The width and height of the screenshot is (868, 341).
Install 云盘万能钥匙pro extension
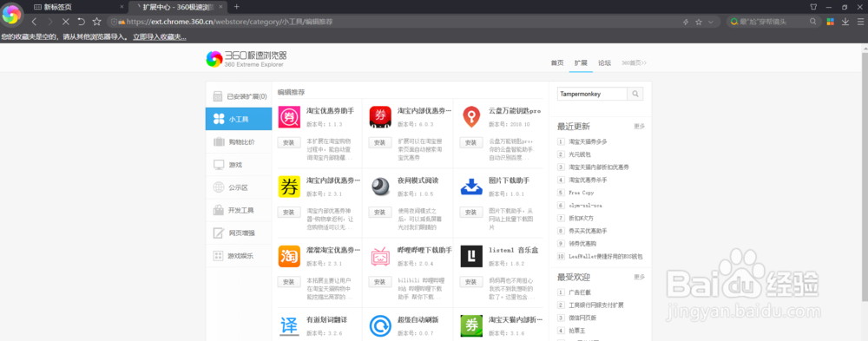click(471, 143)
